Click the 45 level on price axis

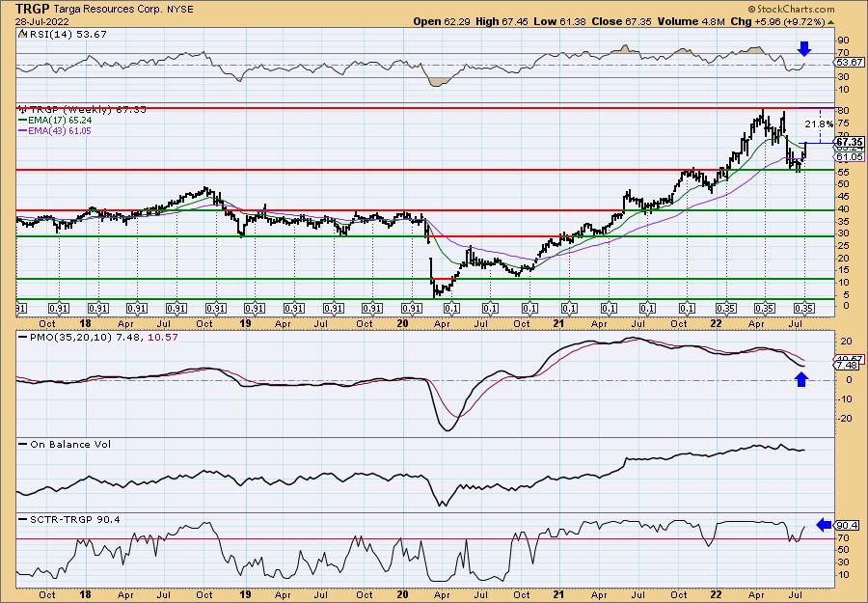tap(844, 198)
